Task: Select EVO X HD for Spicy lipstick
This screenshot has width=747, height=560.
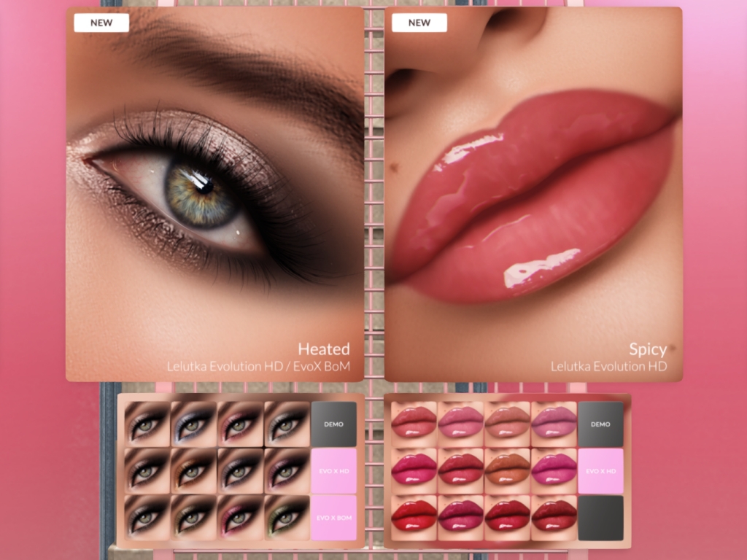Action: [x=600, y=470]
